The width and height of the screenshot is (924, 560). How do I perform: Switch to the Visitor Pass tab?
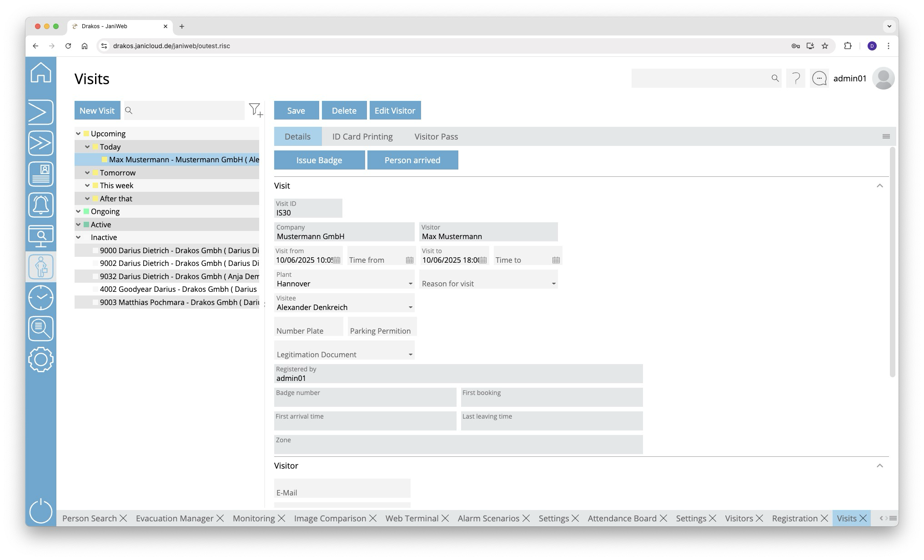tap(436, 137)
